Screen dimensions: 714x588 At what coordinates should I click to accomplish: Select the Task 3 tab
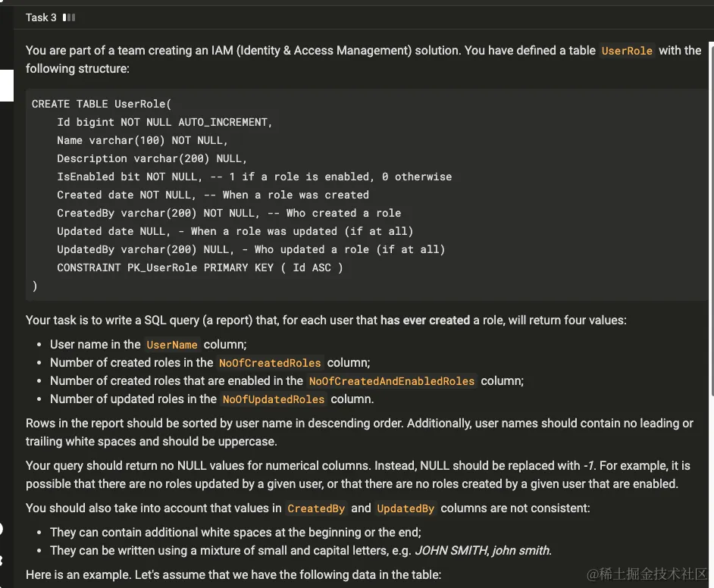click(41, 17)
